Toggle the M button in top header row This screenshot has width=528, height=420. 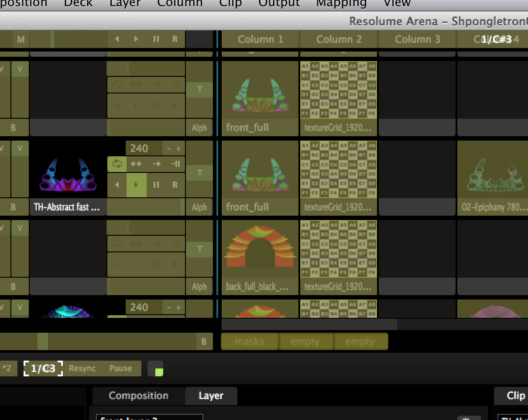pos(21,40)
